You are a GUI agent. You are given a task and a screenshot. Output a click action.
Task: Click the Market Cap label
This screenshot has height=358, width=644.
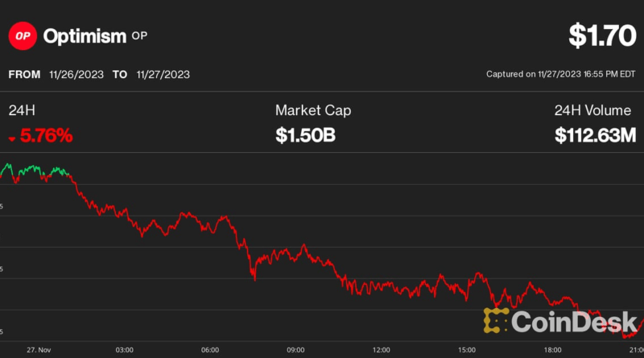(x=313, y=110)
